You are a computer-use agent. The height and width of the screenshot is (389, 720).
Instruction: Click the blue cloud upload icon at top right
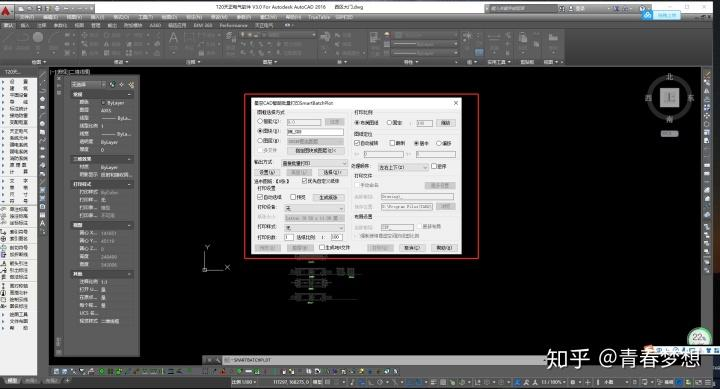(x=647, y=15)
